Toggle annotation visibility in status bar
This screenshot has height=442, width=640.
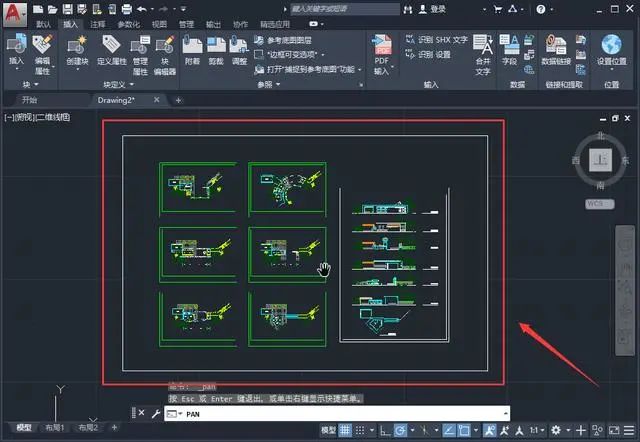click(490, 430)
